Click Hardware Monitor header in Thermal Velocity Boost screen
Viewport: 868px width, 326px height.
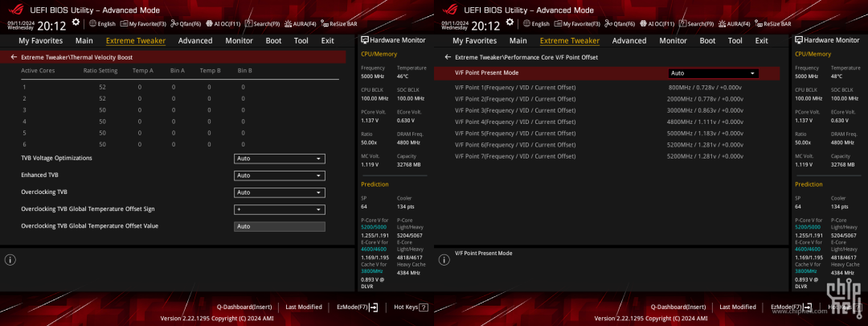point(393,40)
